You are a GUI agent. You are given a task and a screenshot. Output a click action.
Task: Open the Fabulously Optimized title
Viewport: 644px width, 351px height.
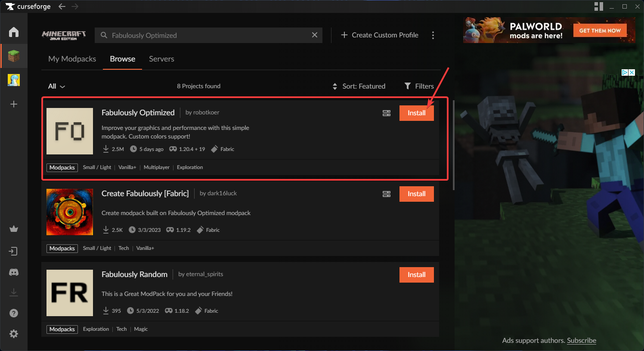pos(138,113)
